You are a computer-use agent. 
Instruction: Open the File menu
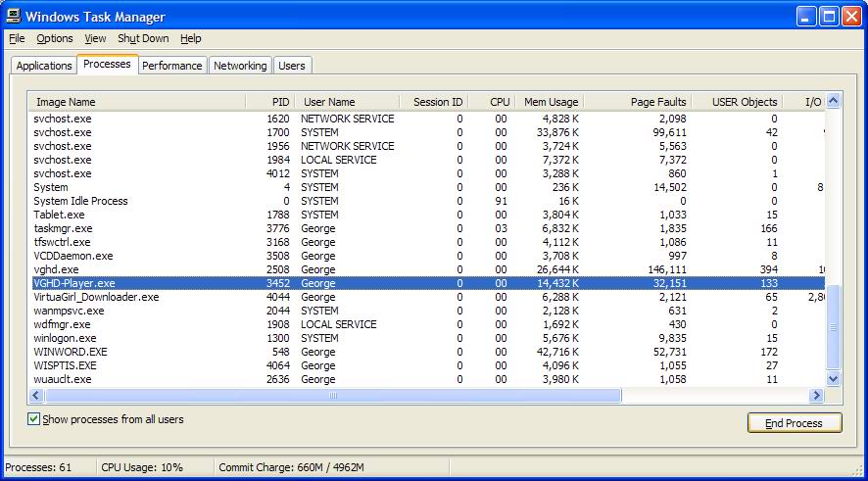(x=17, y=38)
